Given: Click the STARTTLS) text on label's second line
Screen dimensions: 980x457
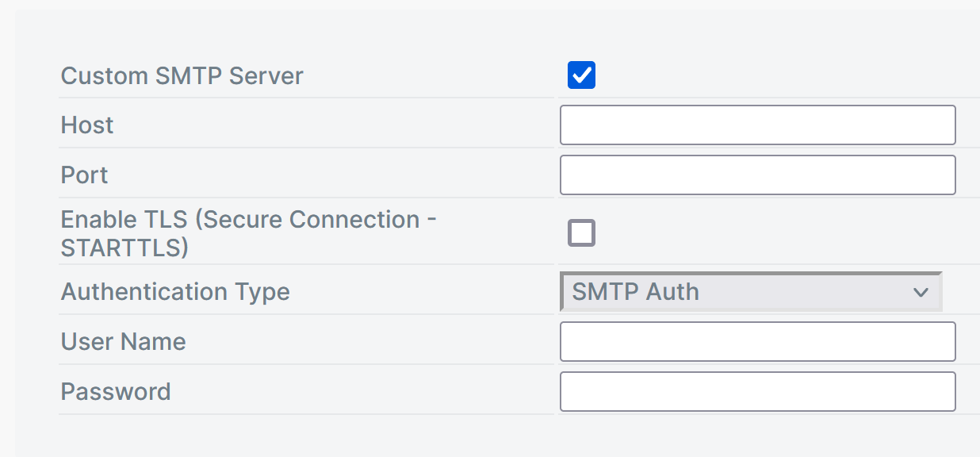Looking at the screenshot, I should tap(124, 248).
